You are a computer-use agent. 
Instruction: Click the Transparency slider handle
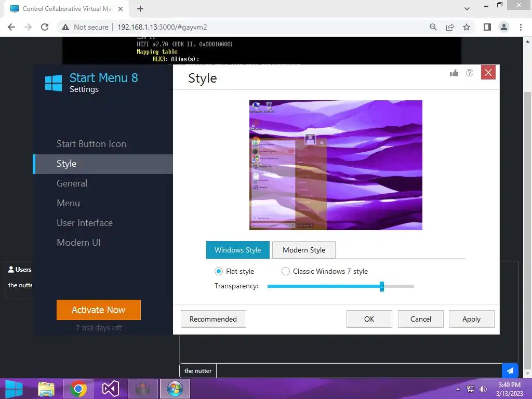point(382,286)
